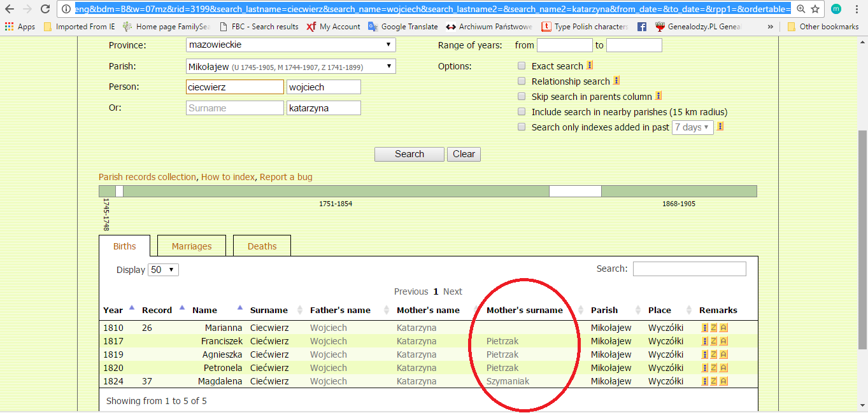This screenshot has width=868, height=413.
Task: Expand the Parish dropdown set to Mikołajew
Action: (290, 67)
